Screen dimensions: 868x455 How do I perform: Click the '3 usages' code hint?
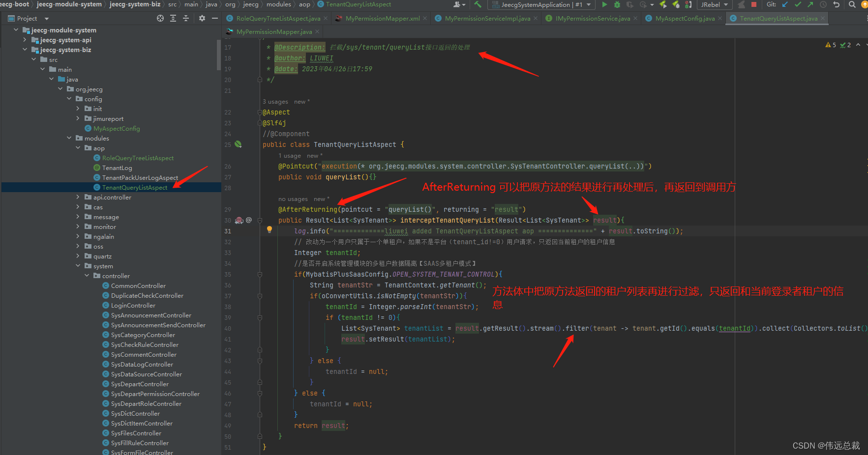coord(275,102)
